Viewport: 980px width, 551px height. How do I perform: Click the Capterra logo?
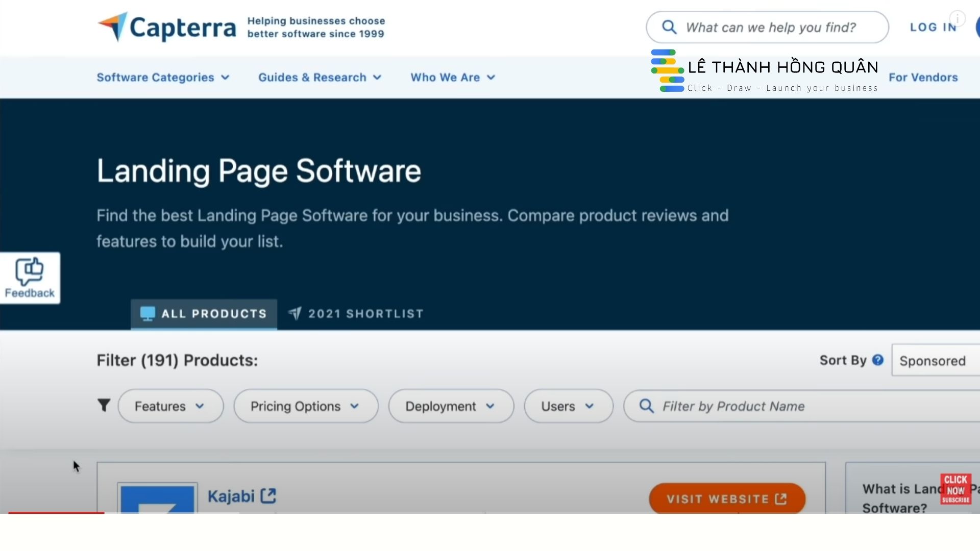pyautogui.click(x=167, y=27)
